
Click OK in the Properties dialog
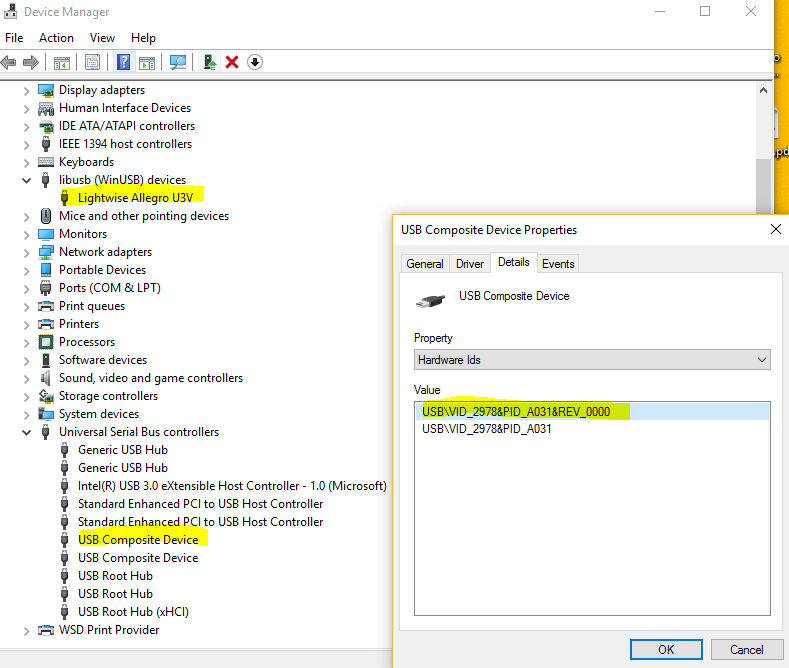[666, 649]
